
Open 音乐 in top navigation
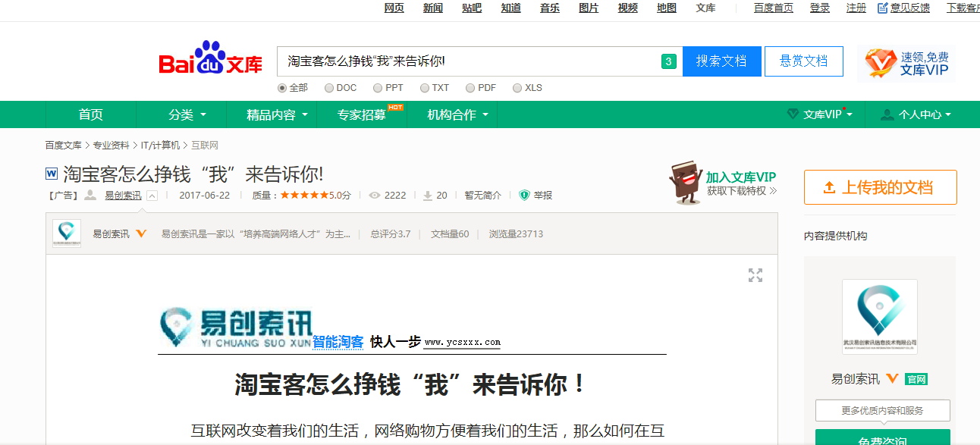[550, 8]
